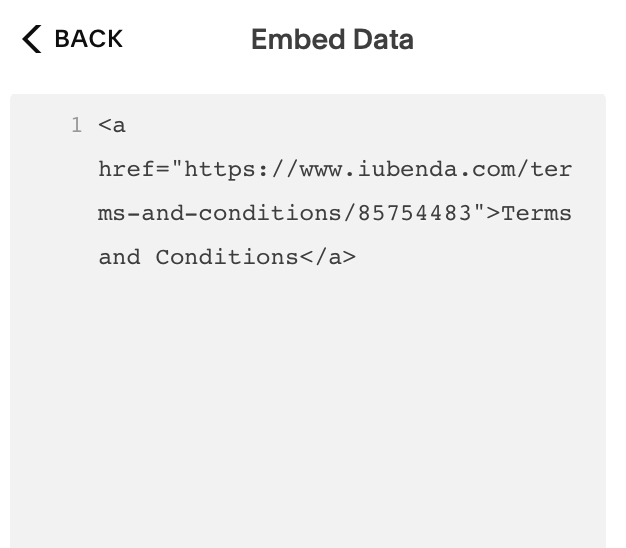Click the opening quote before https
Image resolution: width=626 pixels, height=548 pixels.
(177, 170)
